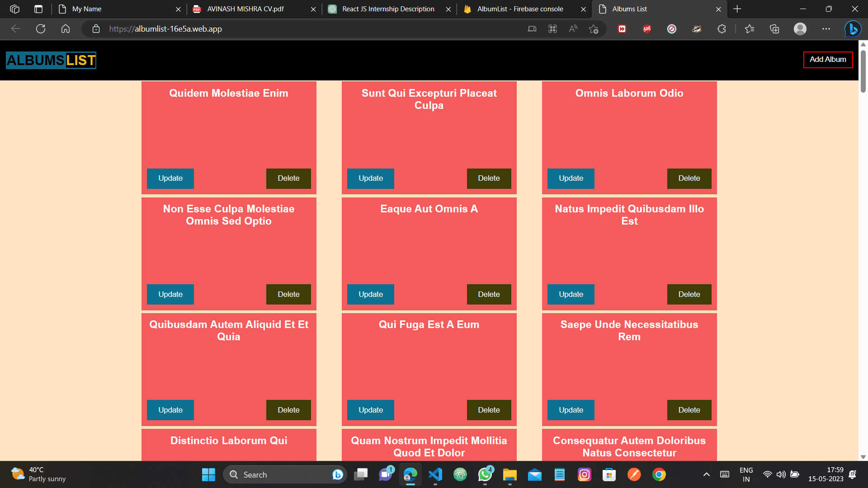868x488 pixels.
Task: Switch to AlbumList - Firebase console tab
Action: [x=524, y=9]
